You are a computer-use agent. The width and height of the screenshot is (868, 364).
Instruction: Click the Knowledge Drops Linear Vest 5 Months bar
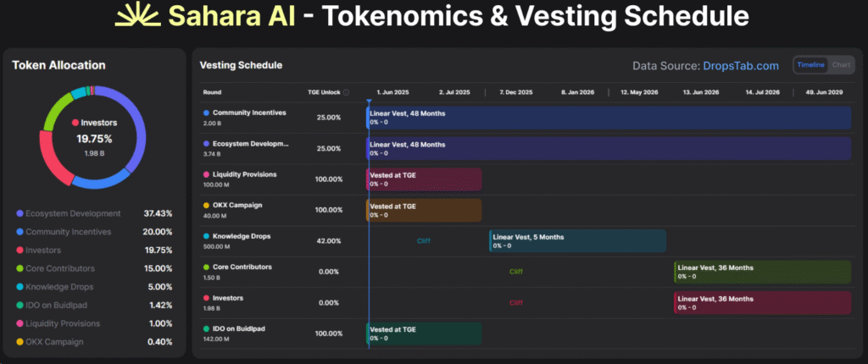(576, 241)
